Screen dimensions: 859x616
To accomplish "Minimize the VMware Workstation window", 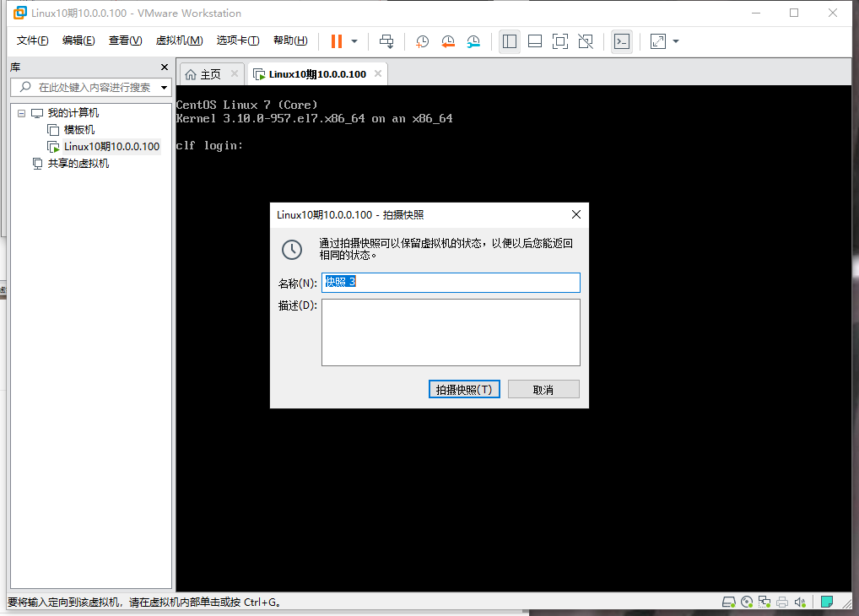I will [756, 13].
